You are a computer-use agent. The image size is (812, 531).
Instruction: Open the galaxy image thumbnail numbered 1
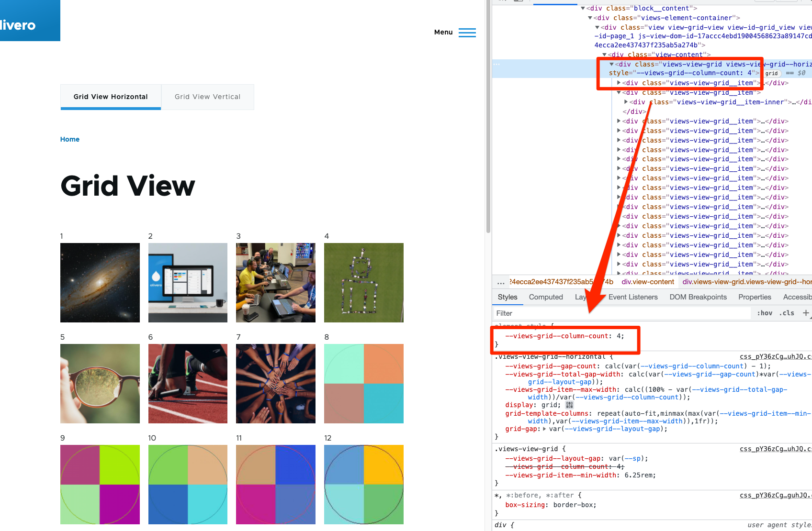[x=100, y=282]
